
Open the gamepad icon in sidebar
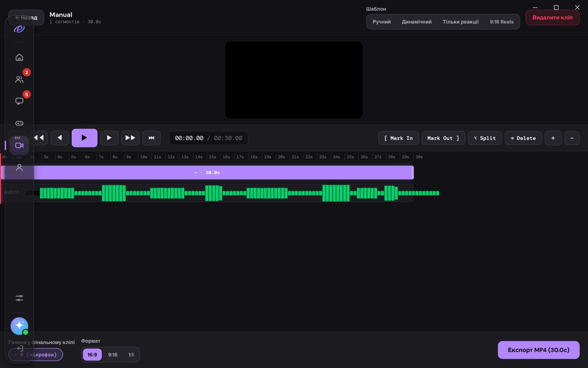point(19,123)
